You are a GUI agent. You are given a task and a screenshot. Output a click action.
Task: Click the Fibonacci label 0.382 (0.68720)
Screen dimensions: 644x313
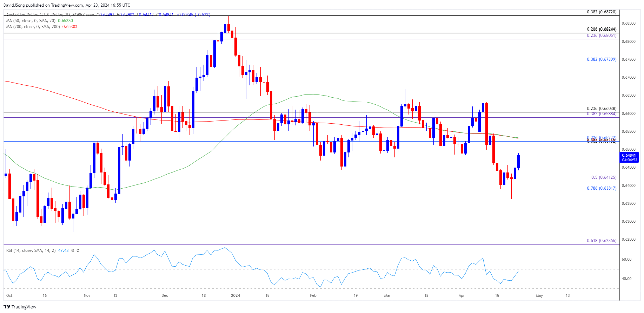(x=602, y=12)
